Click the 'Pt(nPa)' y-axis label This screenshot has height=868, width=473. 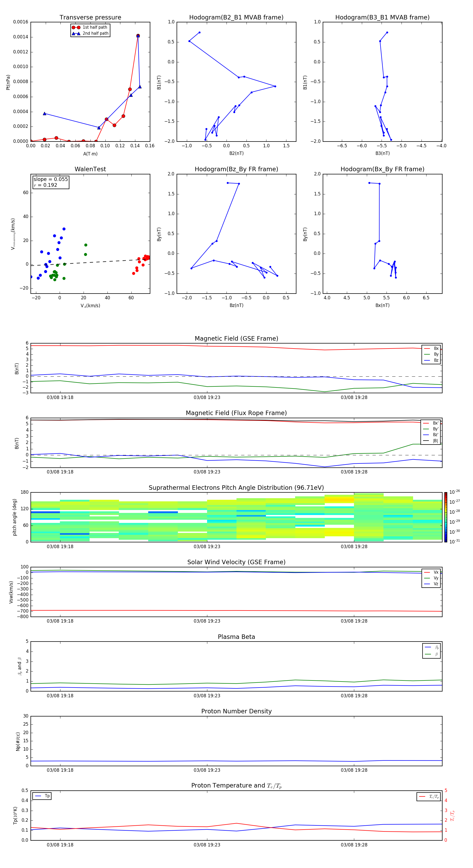coord(8,82)
